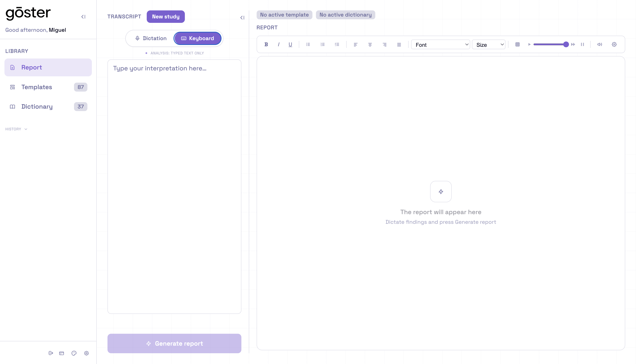Viewport: 636px width, 364px height.
Task: Open billing via the credit card icon
Action: tap(62, 353)
